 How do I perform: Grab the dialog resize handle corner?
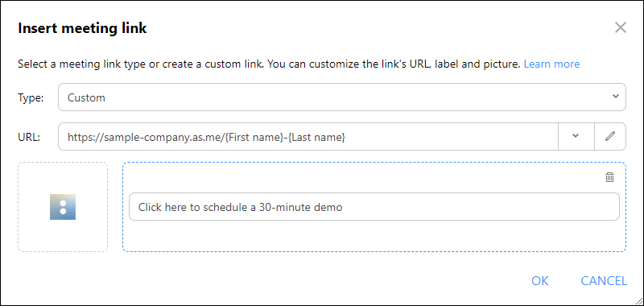pos(638,300)
